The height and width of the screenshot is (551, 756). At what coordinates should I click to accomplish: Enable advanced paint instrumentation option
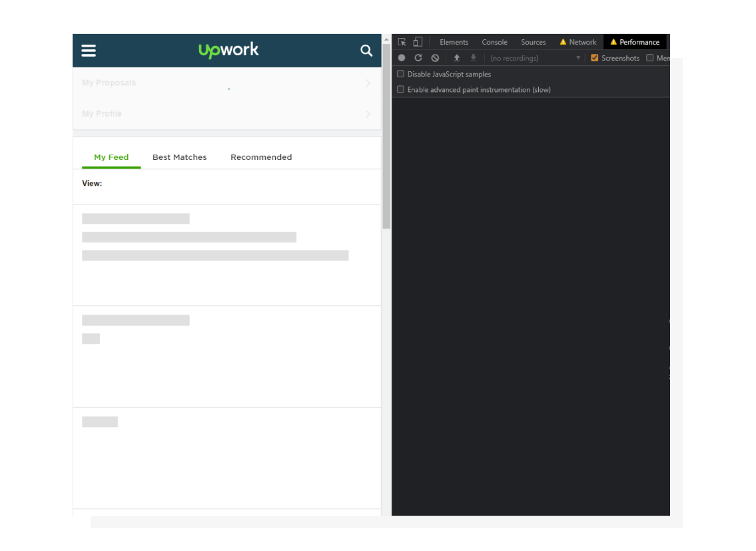(400, 89)
